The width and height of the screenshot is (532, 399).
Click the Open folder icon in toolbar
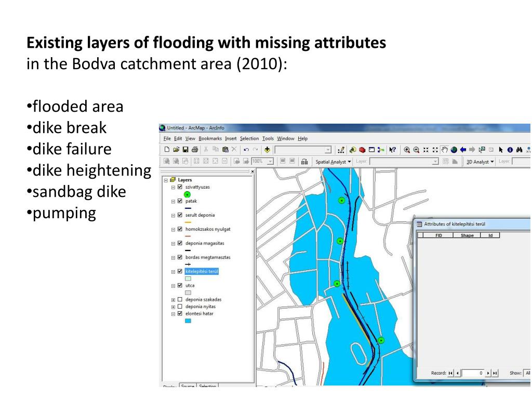point(176,149)
